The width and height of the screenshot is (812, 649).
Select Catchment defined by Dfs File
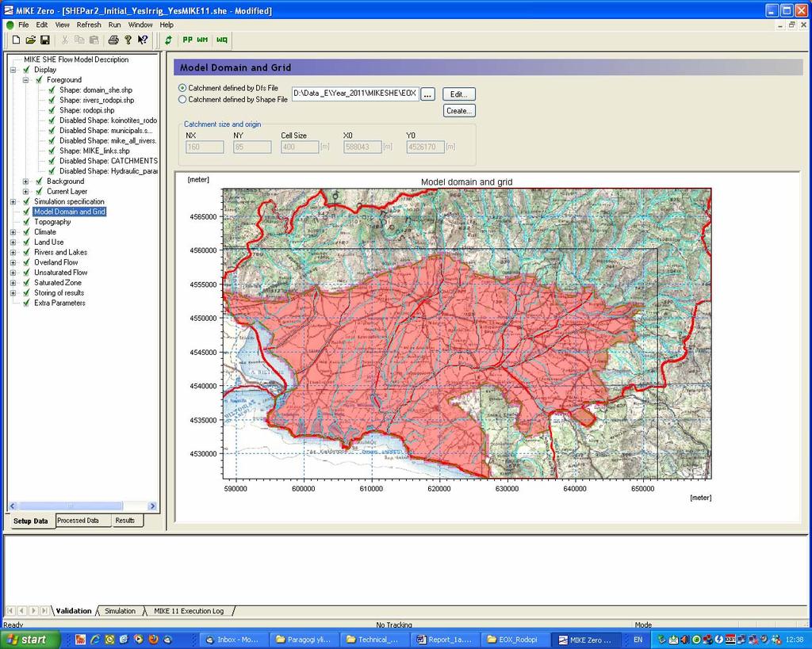click(182, 88)
